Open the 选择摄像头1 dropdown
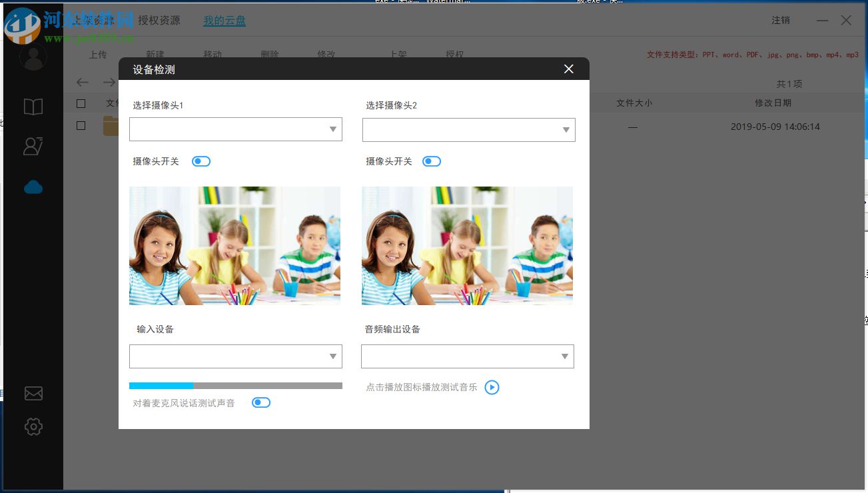Image resolution: width=868 pixels, height=493 pixels. coord(236,129)
